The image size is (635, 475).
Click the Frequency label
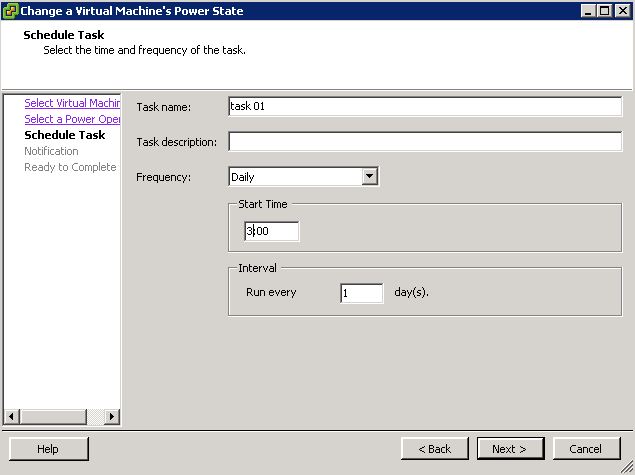164,177
